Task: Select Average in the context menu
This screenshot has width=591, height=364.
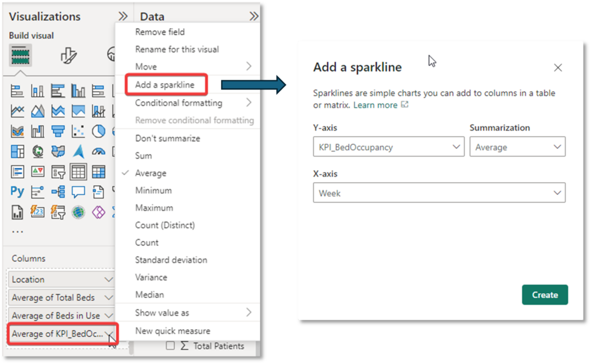Action: pos(153,172)
